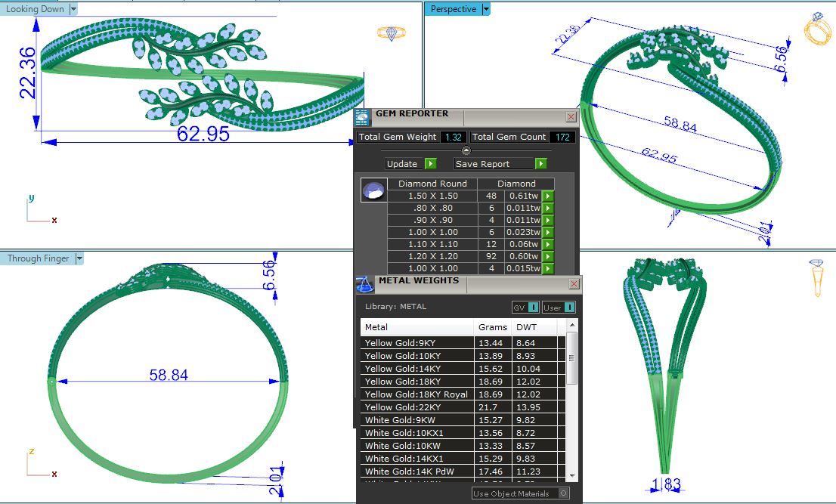The image size is (836, 504).
Task: Open the Looking Down viewport dropdown
Action: pyautogui.click(x=73, y=9)
